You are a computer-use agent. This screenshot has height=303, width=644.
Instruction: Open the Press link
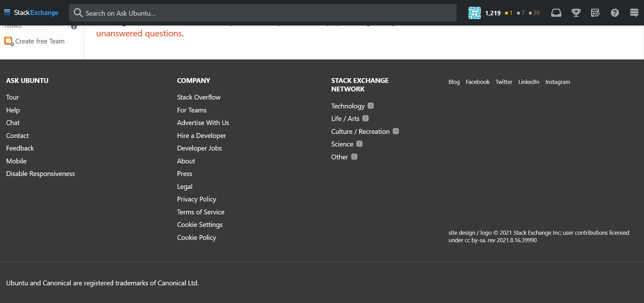tap(185, 174)
